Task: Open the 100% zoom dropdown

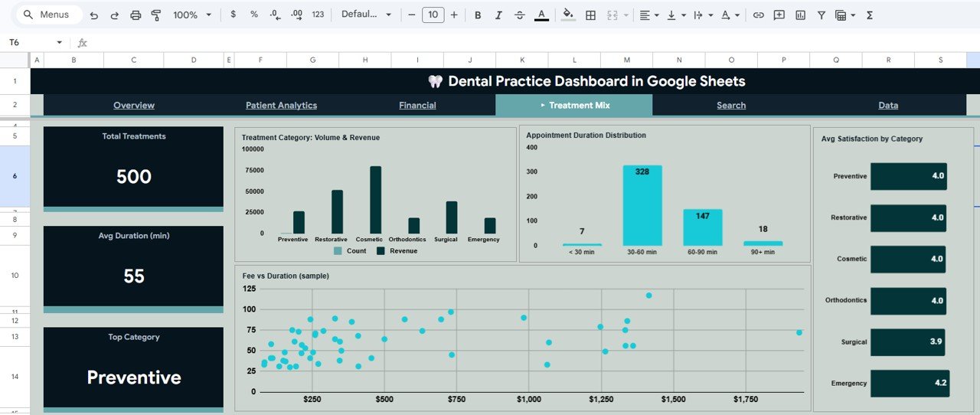Action: pos(191,15)
